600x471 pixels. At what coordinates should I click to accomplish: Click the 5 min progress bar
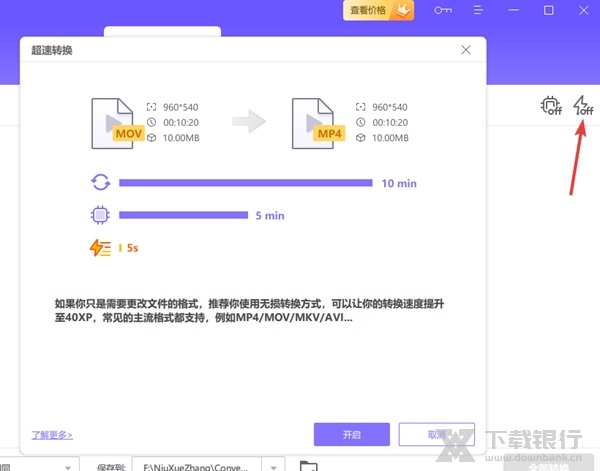coord(184,215)
